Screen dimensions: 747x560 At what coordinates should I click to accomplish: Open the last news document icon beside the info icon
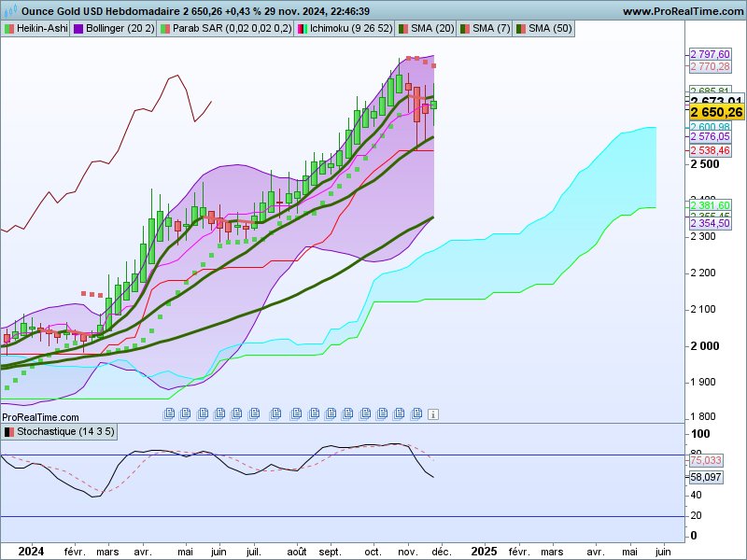click(x=416, y=413)
